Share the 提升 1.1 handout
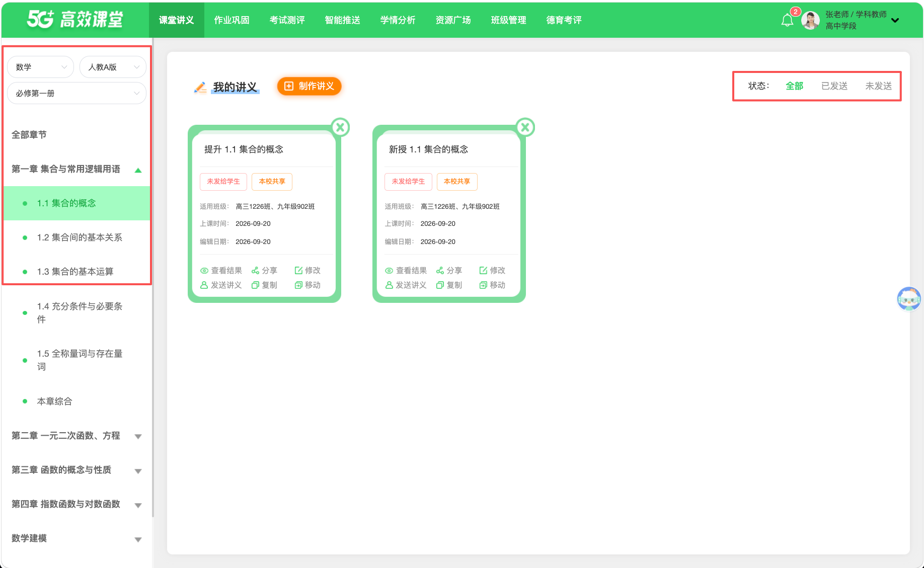This screenshot has height=568, width=924. 264,271
